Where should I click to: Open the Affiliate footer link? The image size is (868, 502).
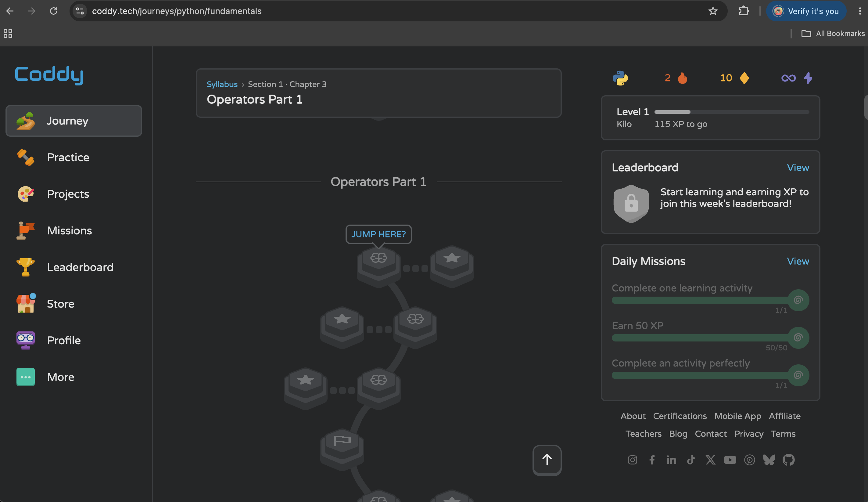click(784, 416)
